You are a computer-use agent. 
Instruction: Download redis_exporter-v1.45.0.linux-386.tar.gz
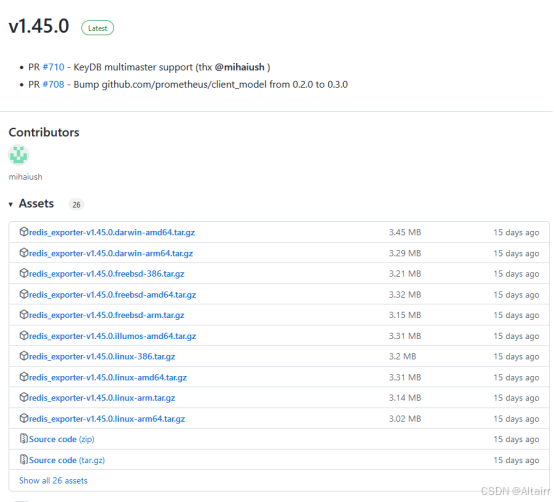click(x=102, y=356)
